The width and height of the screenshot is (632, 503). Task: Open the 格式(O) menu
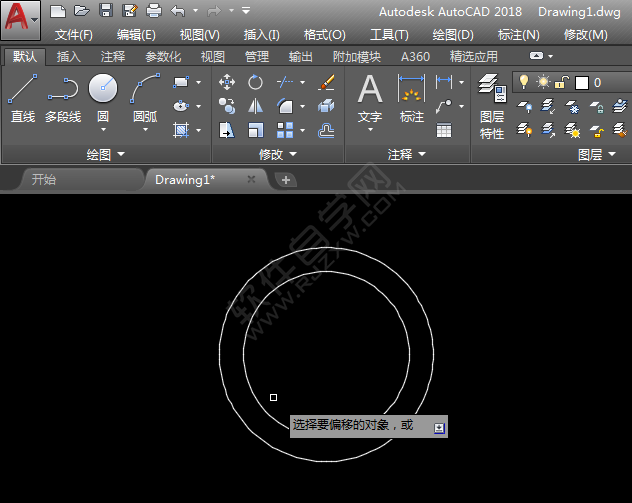[324, 35]
